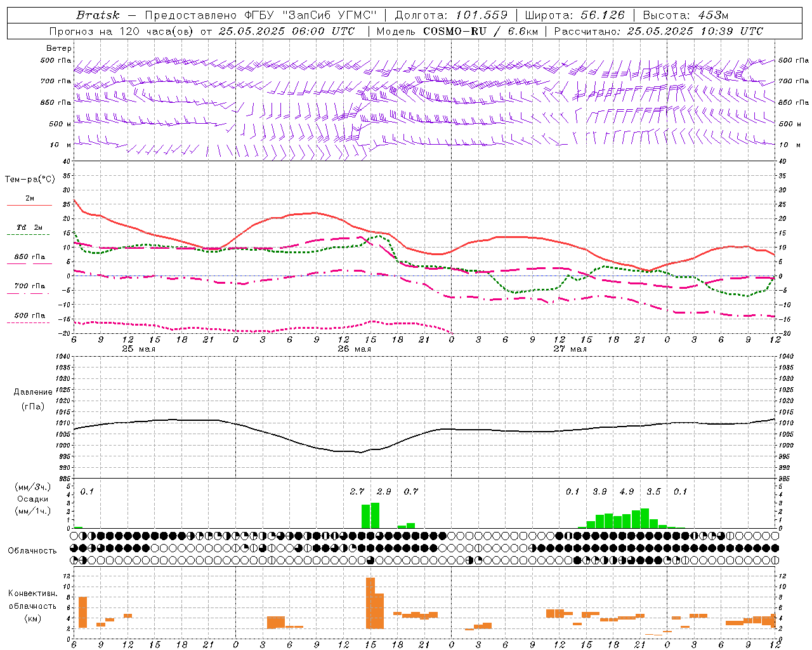Click 700 гПа in the temperature legend
The width and height of the screenshot is (812, 650).
point(30,286)
